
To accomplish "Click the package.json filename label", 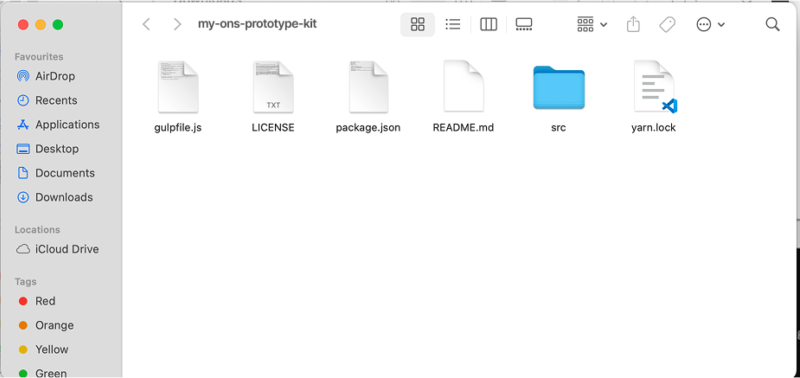I will [x=368, y=128].
